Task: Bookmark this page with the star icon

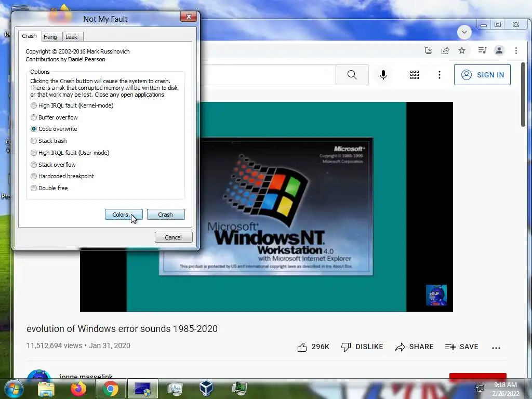Action: coord(462,50)
